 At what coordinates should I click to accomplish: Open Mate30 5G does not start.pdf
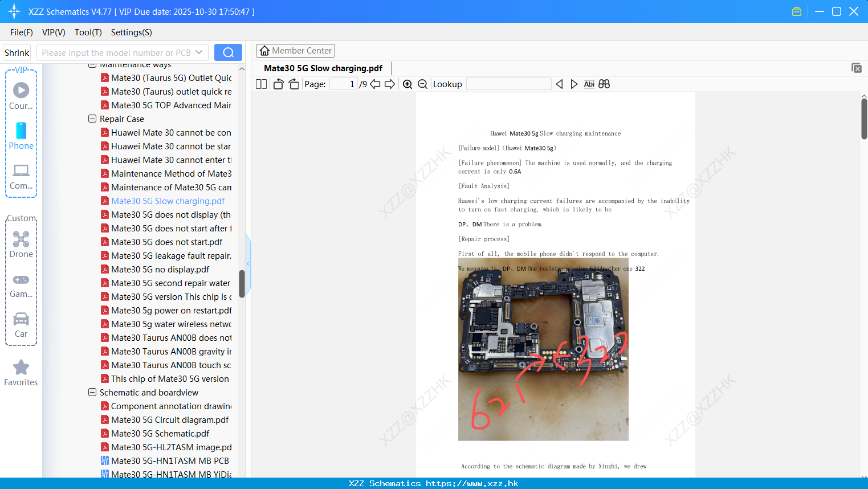tap(161, 242)
